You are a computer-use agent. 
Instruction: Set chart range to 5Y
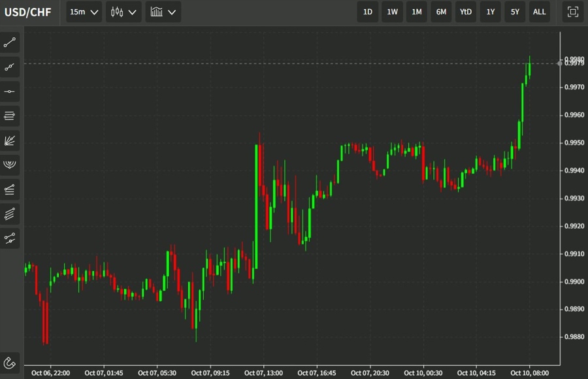pos(515,12)
